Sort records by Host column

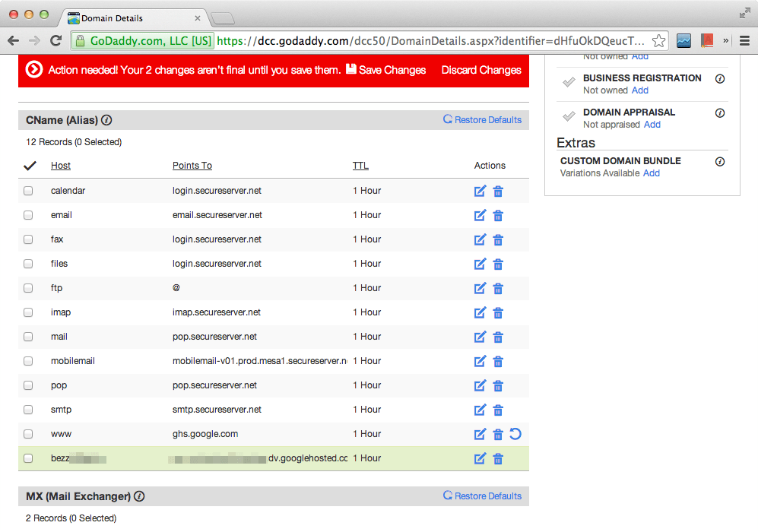coord(61,166)
